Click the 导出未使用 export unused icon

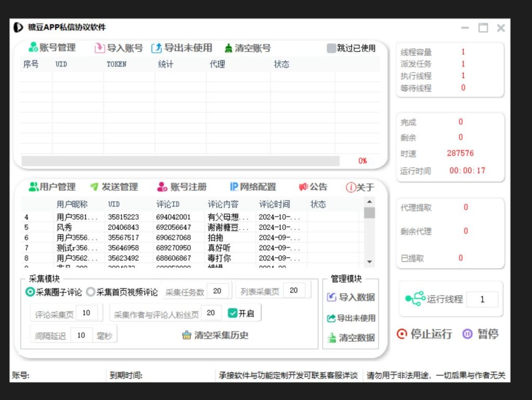[x=156, y=48]
